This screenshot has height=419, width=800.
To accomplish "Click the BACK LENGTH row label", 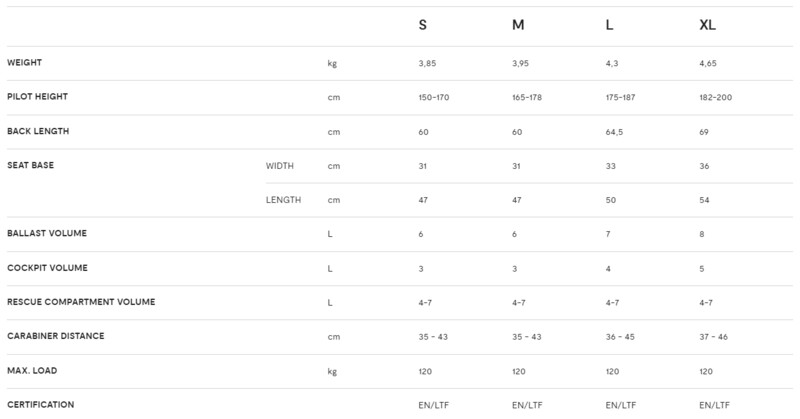I will 38,131.
